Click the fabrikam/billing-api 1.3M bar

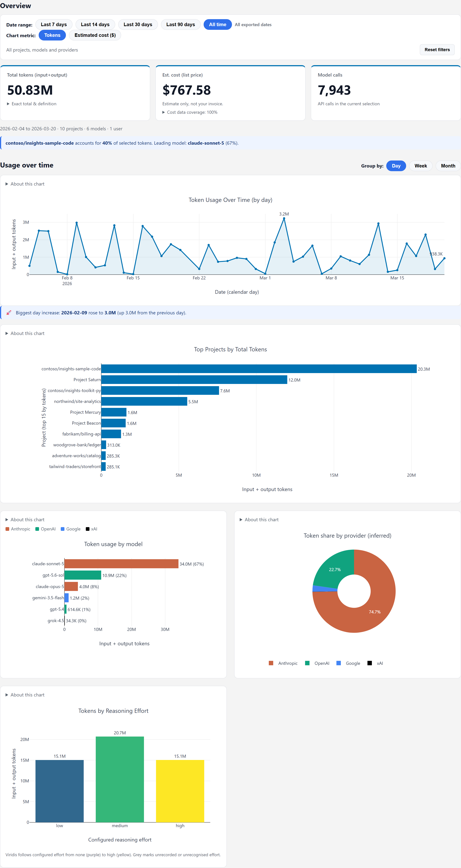point(111,434)
